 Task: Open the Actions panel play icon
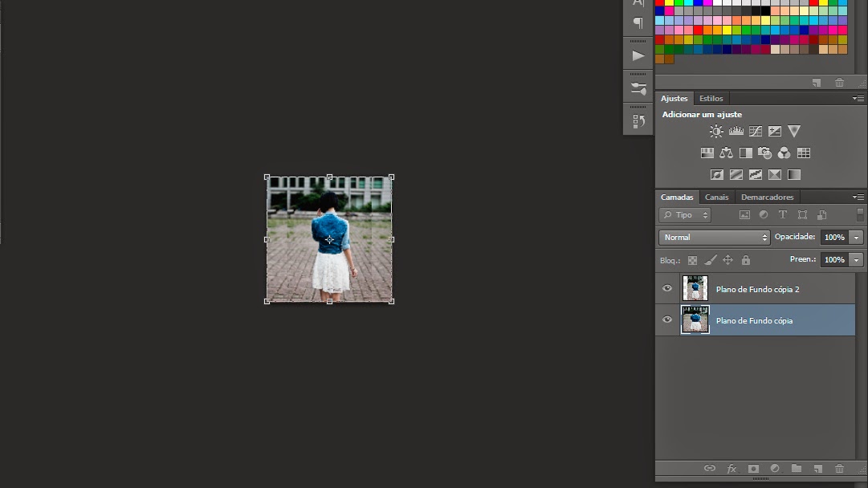coord(638,55)
